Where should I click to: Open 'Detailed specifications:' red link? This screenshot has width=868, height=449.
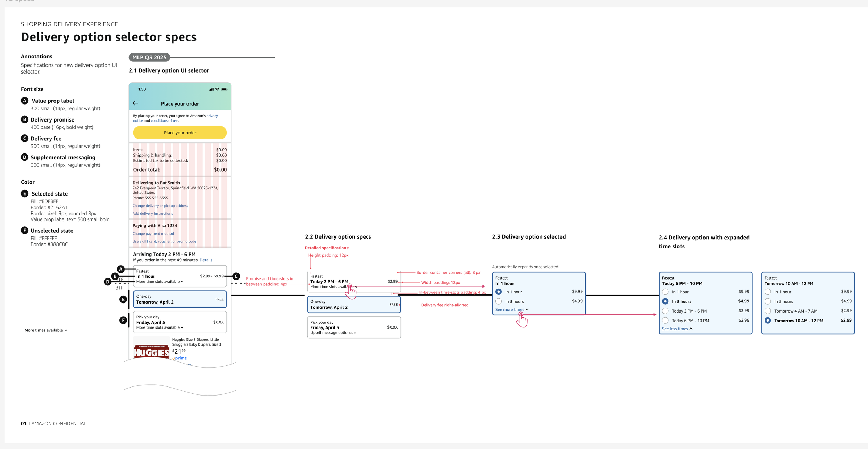click(x=327, y=248)
